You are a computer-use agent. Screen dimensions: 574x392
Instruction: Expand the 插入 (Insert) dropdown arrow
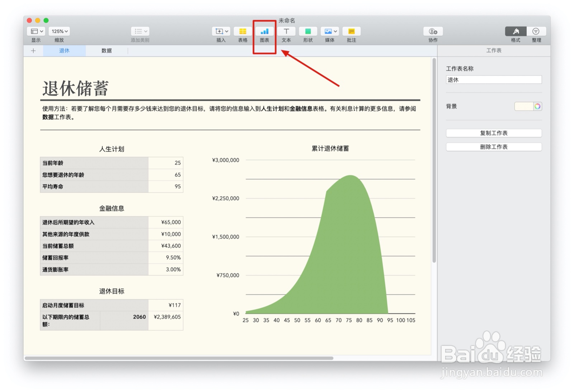(226, 31)
